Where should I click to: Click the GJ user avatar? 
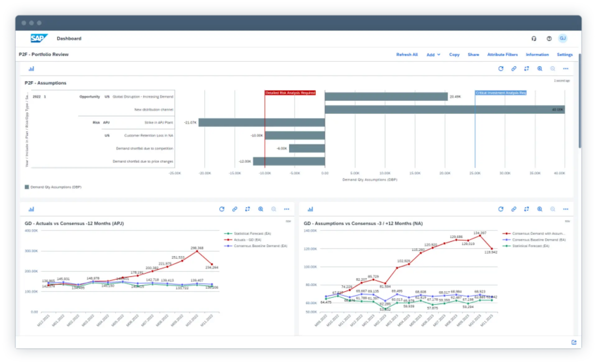point(563,38)
